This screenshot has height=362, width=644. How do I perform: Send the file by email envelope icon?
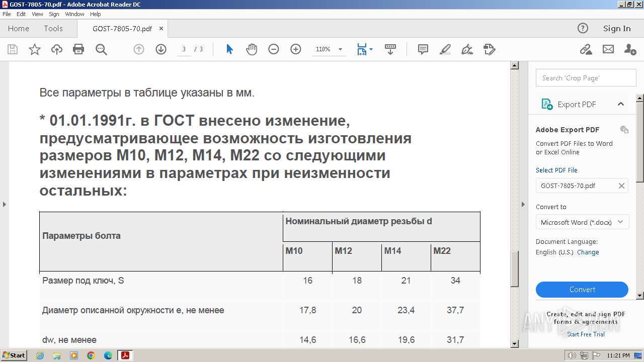[608, 49]
